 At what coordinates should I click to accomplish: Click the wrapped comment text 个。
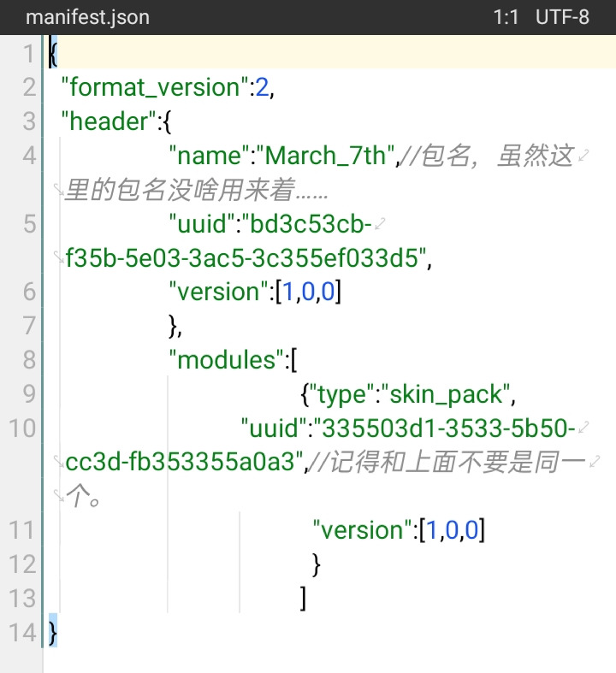coord(83,496)
